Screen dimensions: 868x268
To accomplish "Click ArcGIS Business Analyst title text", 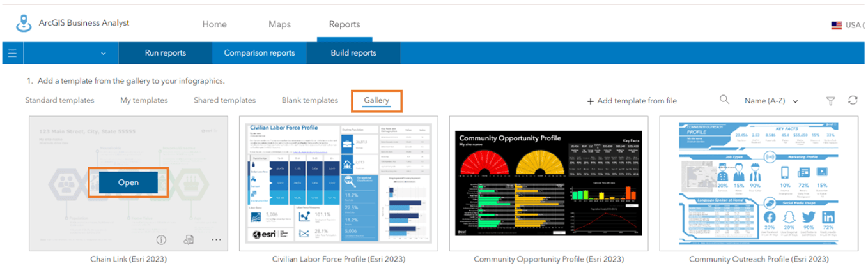I will point(84,23).
